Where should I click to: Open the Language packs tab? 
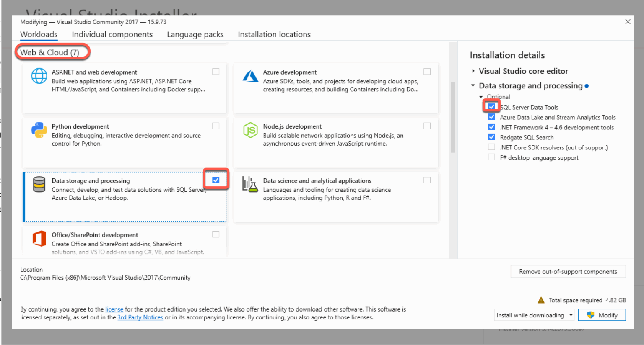(195, 34)
